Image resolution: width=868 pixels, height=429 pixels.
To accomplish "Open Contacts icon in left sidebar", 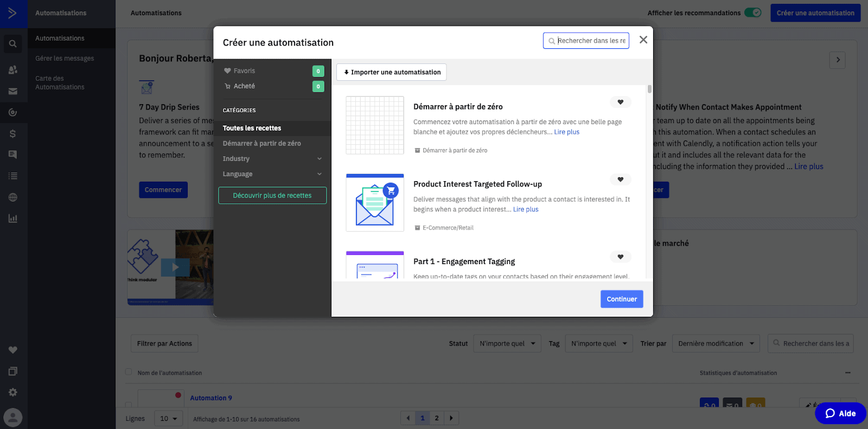I will click(12, 70).
